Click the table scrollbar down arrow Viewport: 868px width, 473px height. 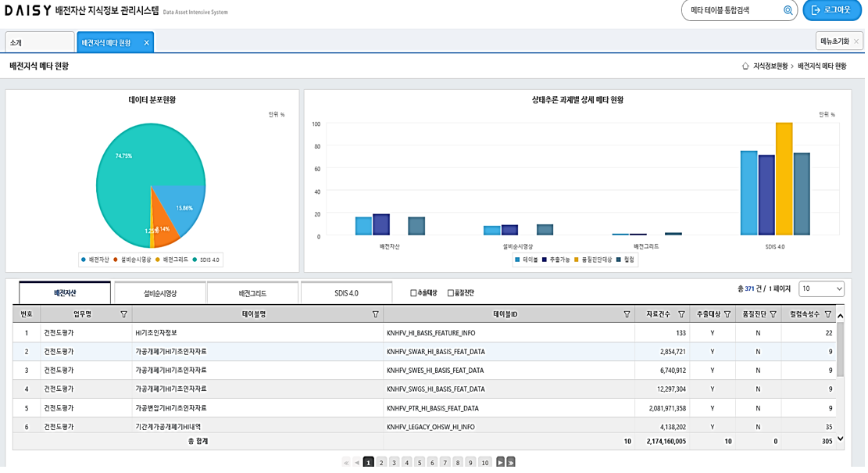pyautogui.click(x=841, y=439)
